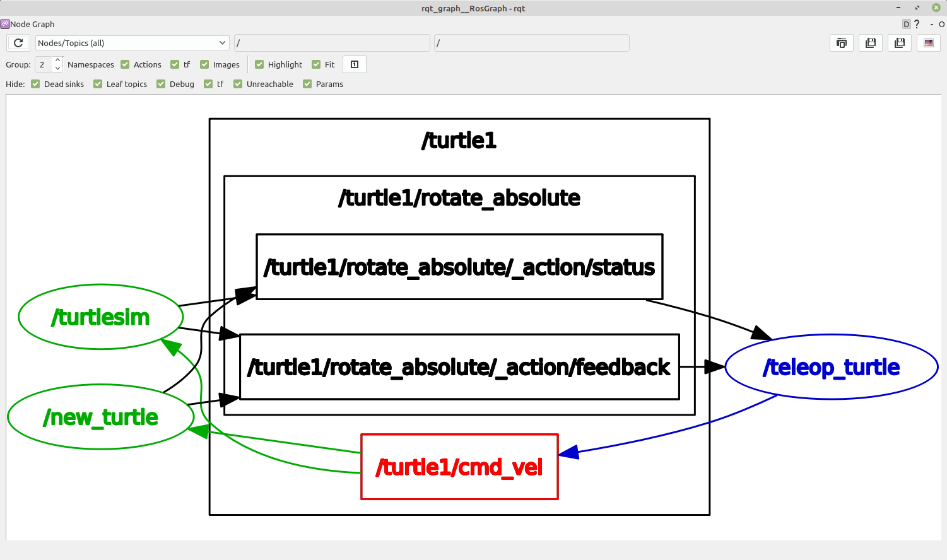Toggle Actions grouping checkbox

pos(125,64)
